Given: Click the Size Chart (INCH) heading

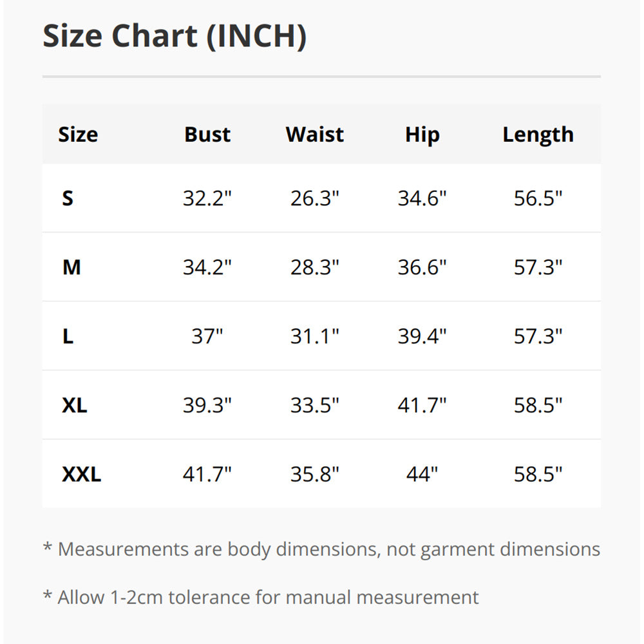Looking at the screenshot, I should click(175, 36).
